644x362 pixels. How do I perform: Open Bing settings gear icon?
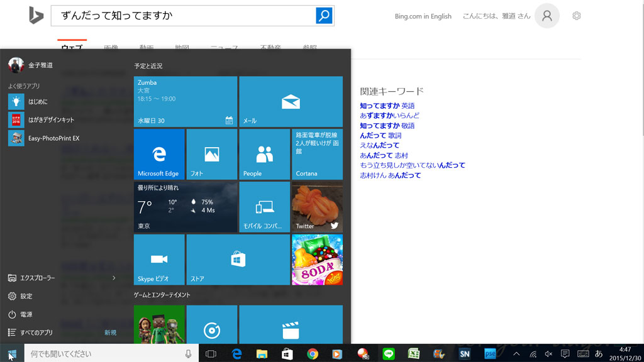[x=577, y=16]
